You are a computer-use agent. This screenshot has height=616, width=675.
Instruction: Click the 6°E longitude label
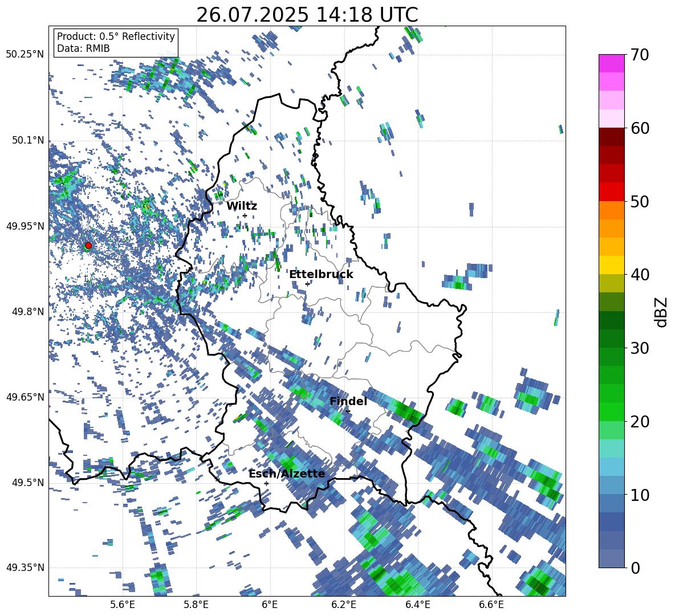coord(270,605)
